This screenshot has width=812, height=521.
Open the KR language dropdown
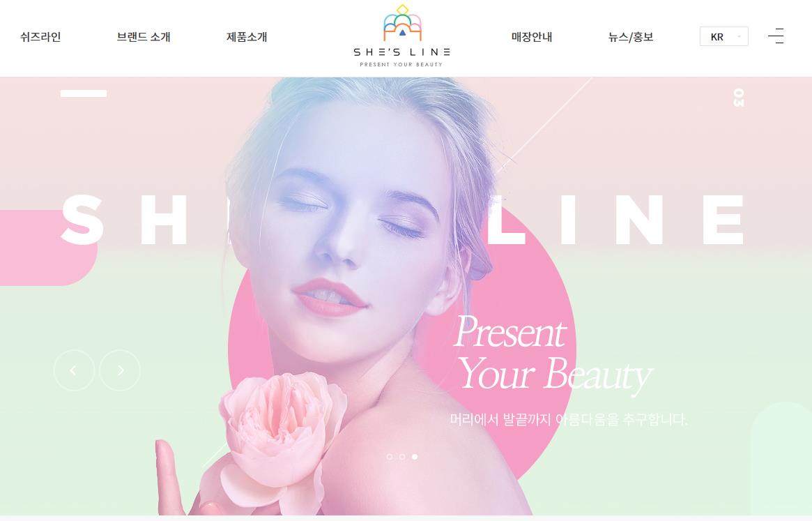click(x=723, y=36)
